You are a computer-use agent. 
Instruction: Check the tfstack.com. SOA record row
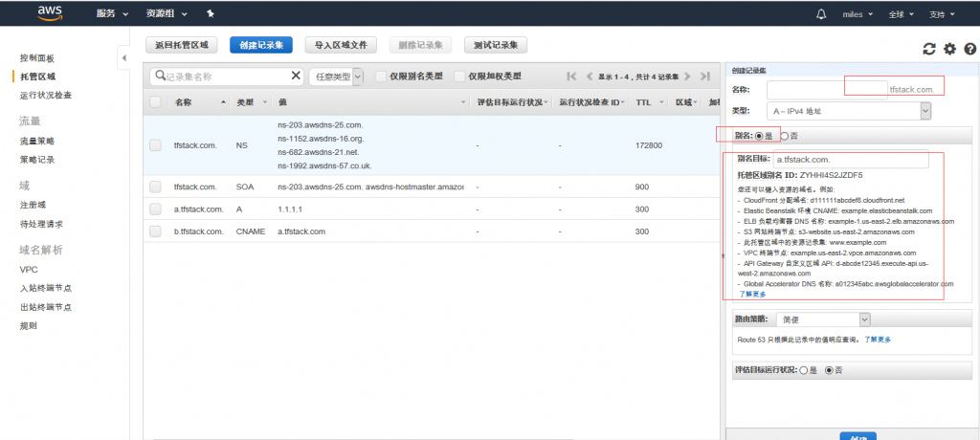click(156, 187)
